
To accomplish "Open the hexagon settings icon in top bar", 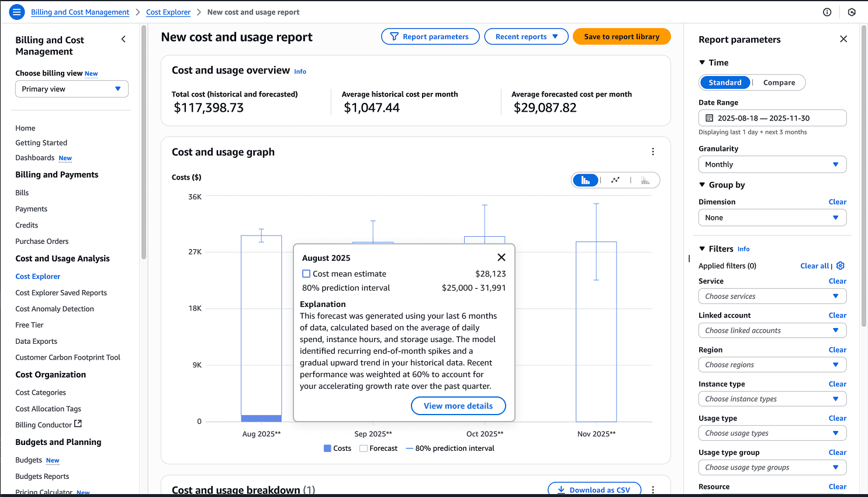I will pos(852,12).
